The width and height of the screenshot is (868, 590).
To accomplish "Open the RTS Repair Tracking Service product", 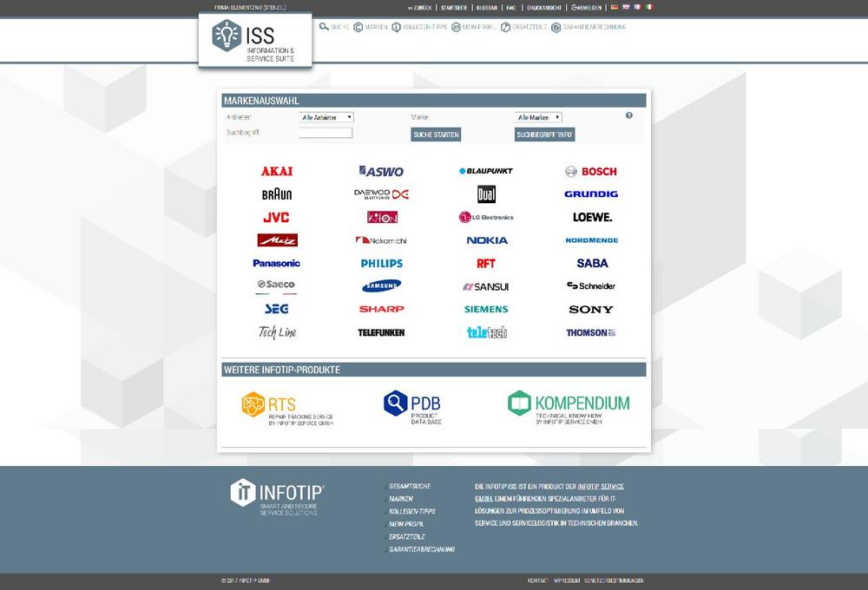I will [288, 409].
